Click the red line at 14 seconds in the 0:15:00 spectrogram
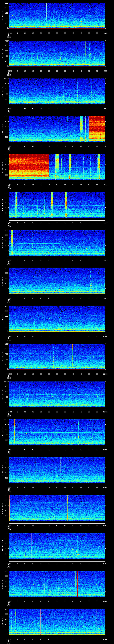The width and height of the screenshot is (114, 644). click(x=32, y=546)
